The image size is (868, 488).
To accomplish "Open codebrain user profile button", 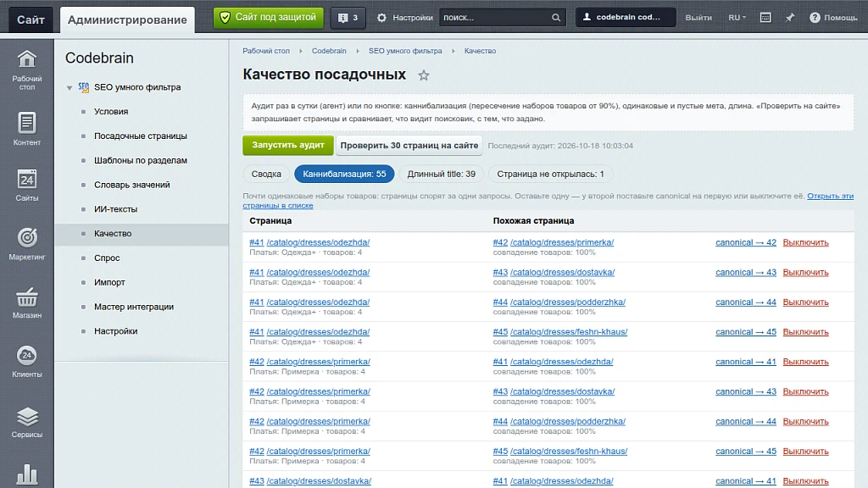I will click(626, 17).
